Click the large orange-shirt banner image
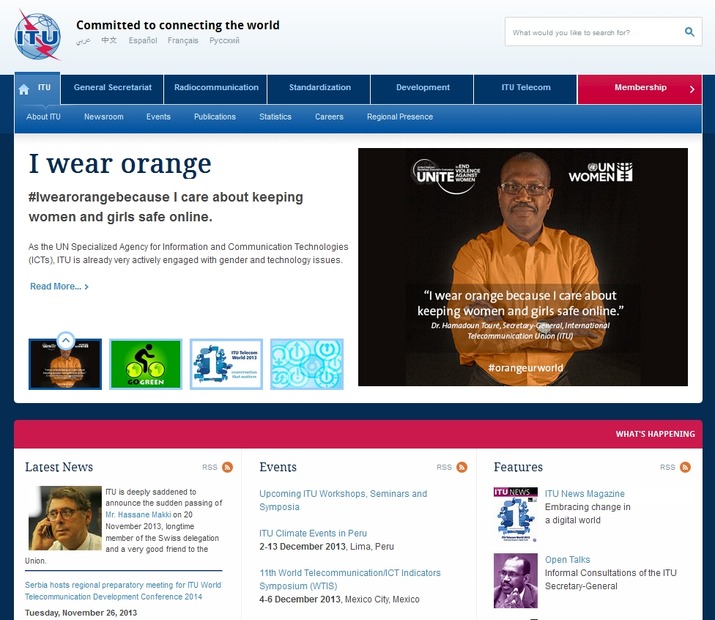 [523, 267]
